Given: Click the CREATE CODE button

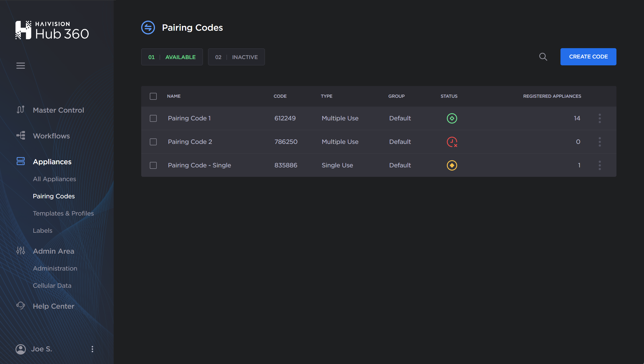Looking at the screenshot, I should [588, 56].
